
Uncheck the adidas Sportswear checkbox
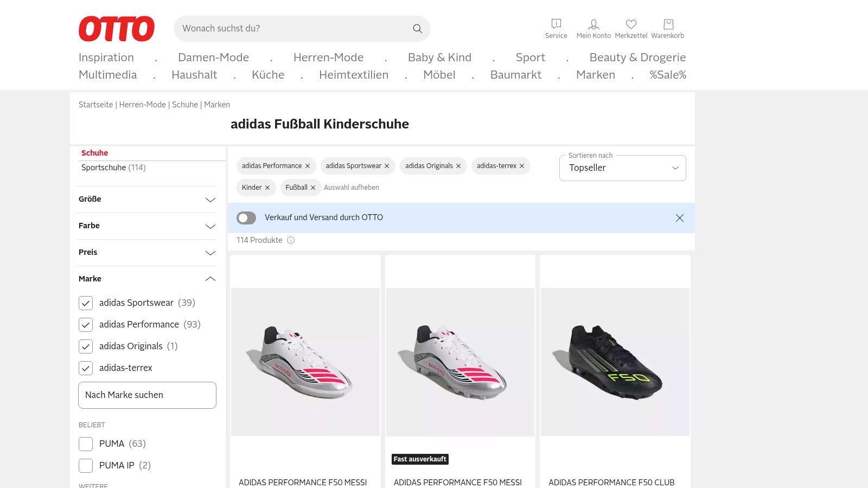(x=86, y=303)
